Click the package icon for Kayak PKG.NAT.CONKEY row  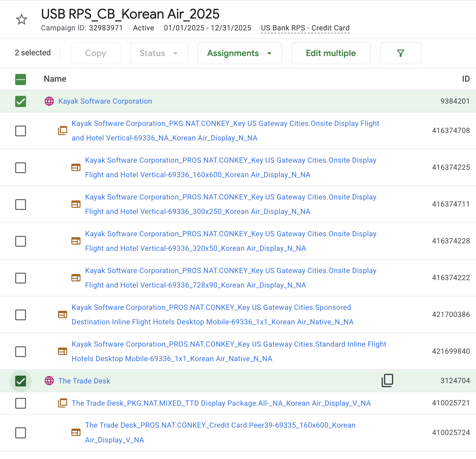[62, 131]
